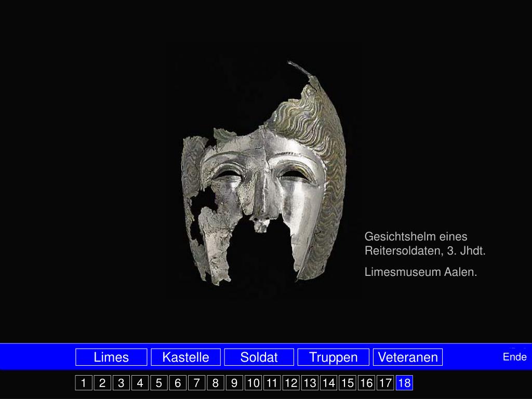532x399 pixels.
Task: Switch to the Soldat section
Action: (x=259, y=357)
